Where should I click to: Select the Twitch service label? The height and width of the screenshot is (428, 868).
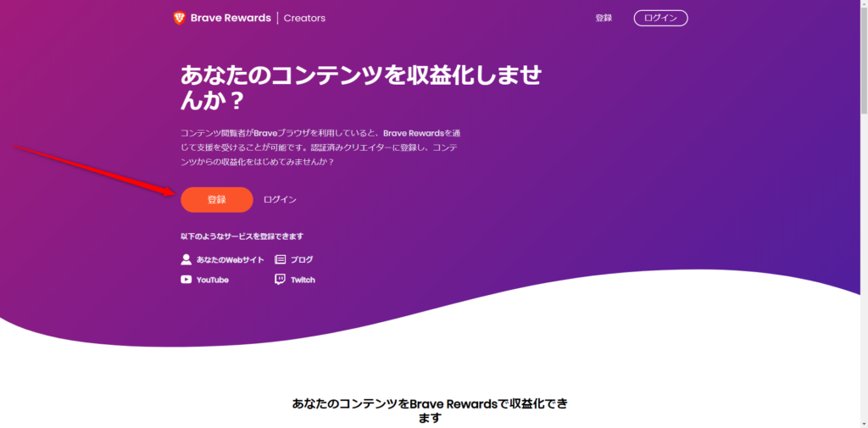[303, 280]
